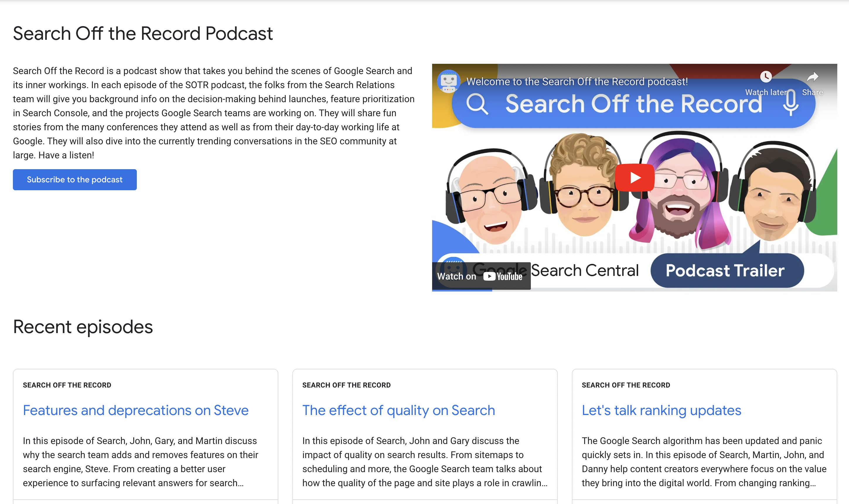Click SEARCH OFF THE RECORD label on Steve card
Screen dimensions: 849x504
pos(67,385)
